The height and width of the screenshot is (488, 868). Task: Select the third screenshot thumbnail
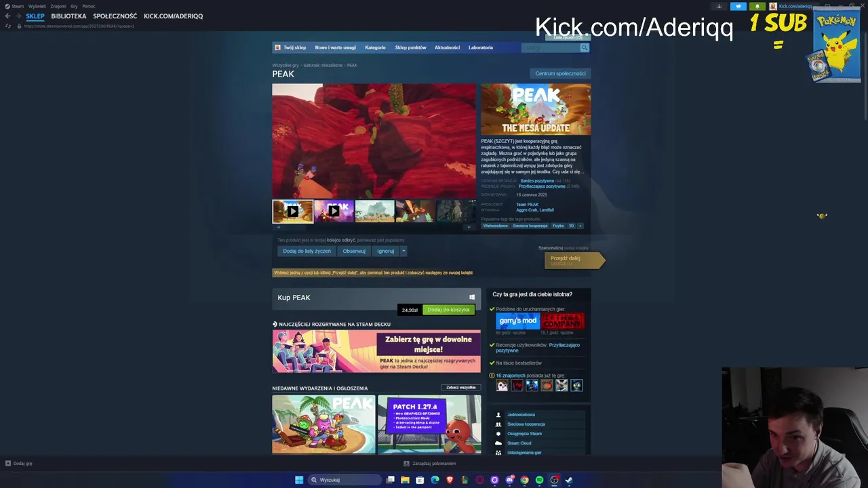(374, 211)
